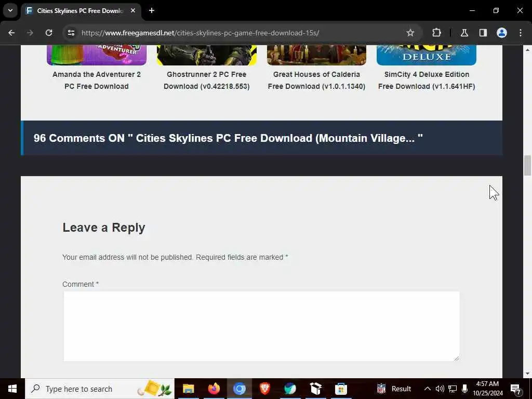This screenshot has width=532, height=399.
Task: Click the page vertical scrollbar thumb
Action: pos(527,166)
